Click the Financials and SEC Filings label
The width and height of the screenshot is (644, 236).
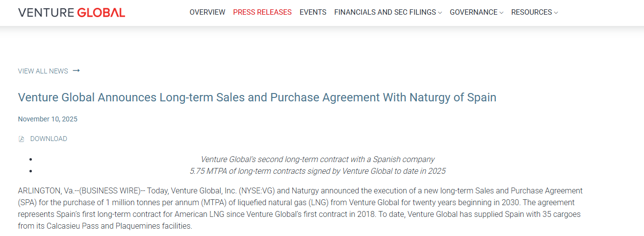tap(385, 12)
